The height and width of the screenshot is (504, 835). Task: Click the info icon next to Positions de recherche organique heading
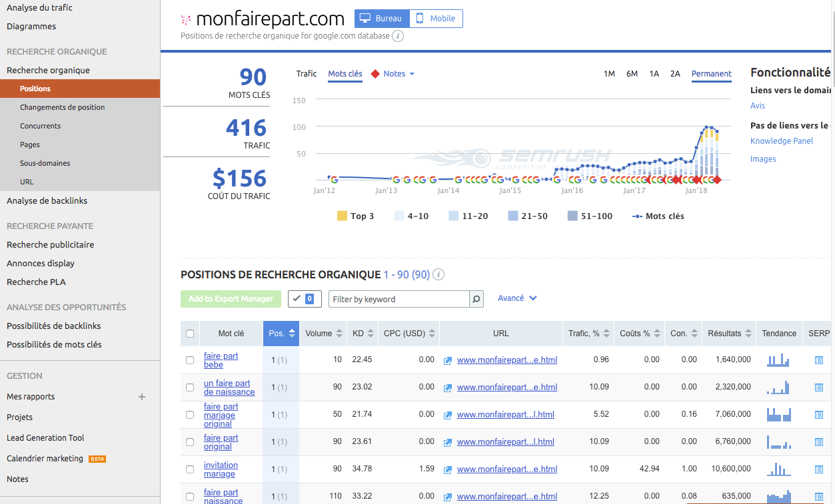point(438,274)
